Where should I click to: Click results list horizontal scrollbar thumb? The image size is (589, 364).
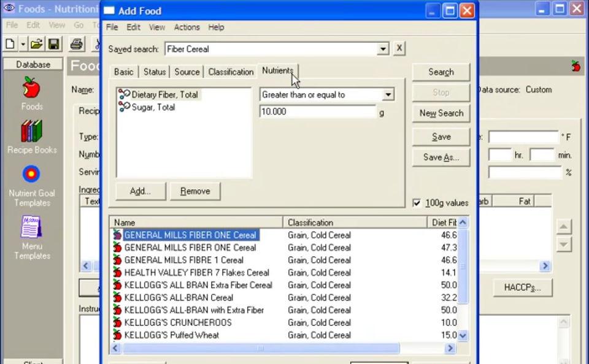(x=261, y=348)
